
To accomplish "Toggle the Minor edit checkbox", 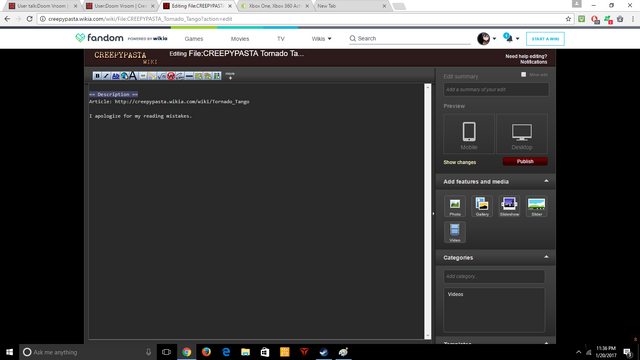I will pos(523,74).
